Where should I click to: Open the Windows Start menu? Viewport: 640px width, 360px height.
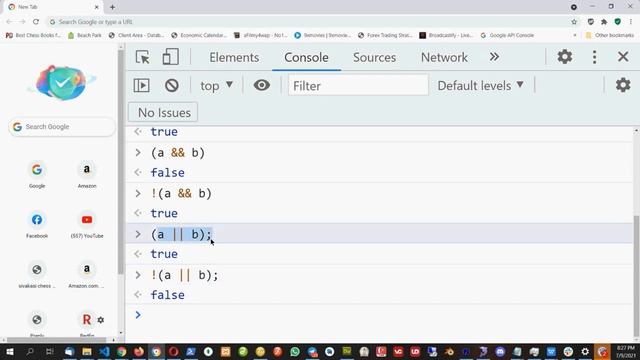10,351
